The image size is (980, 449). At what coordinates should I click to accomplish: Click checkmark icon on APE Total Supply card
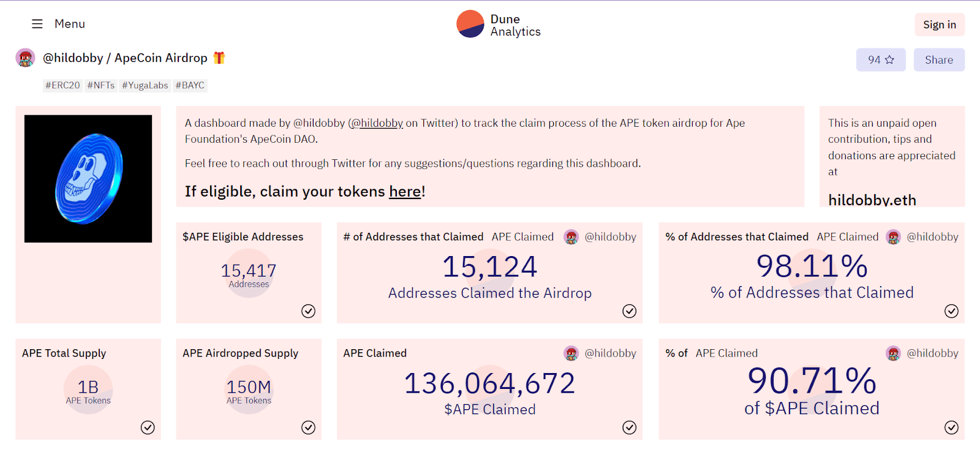pyautogui.click(x=148, y=428)
